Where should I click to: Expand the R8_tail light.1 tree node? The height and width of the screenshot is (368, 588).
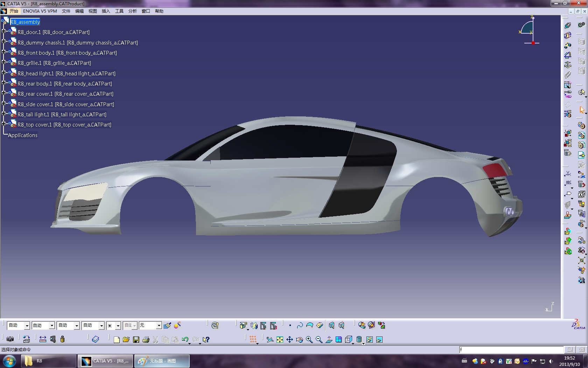click(3, 113)
